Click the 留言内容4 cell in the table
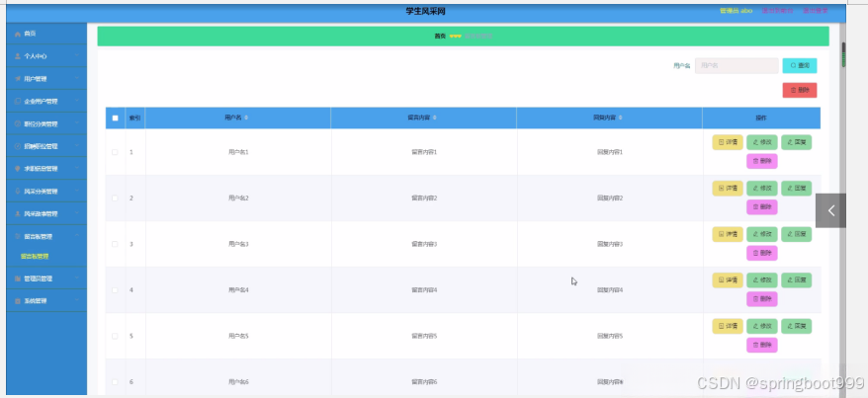Image resolution: width=868 pixels, height=398 pixels. click(424, 289)
